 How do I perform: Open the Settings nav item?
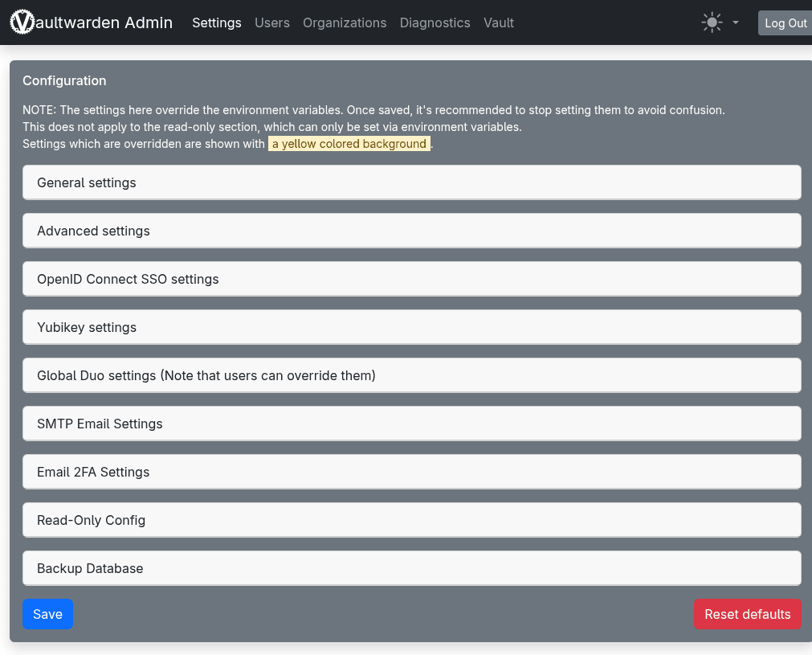(x=217, y=23)
